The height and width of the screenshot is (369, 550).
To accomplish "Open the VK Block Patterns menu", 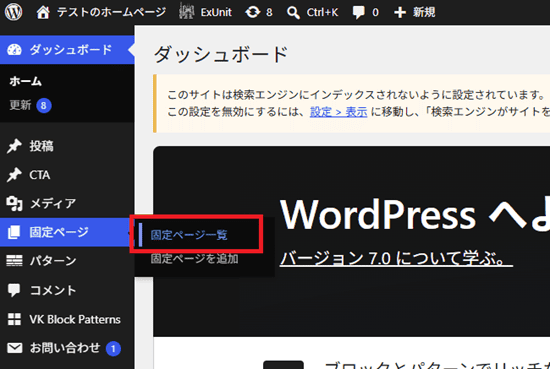I will pyautogui.click(x=75, y=319).
